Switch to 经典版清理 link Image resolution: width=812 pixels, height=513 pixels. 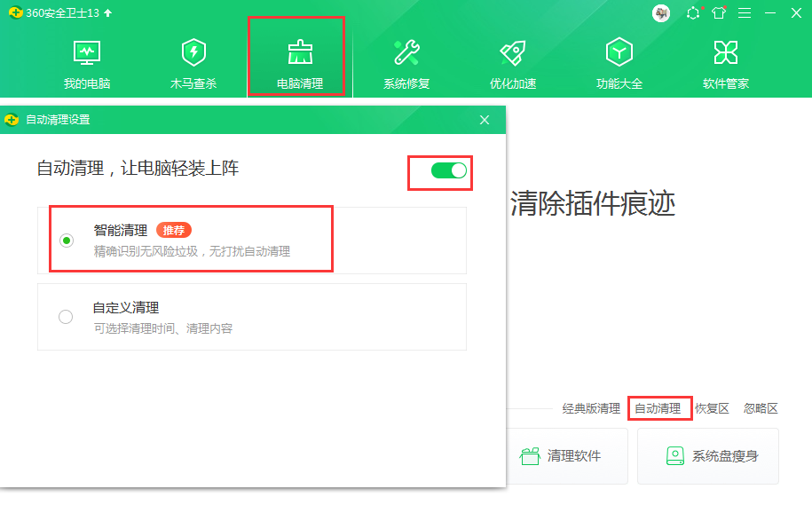pos(591,408)
